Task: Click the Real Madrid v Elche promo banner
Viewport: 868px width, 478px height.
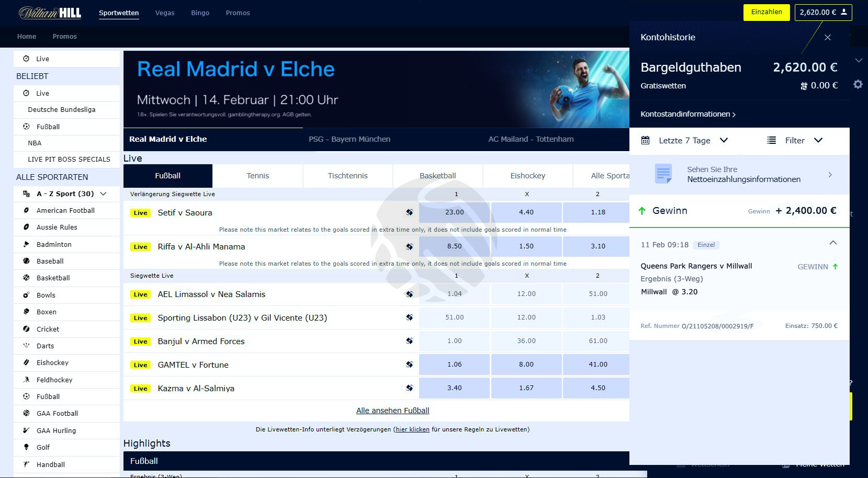Action: tap(376, 89)
